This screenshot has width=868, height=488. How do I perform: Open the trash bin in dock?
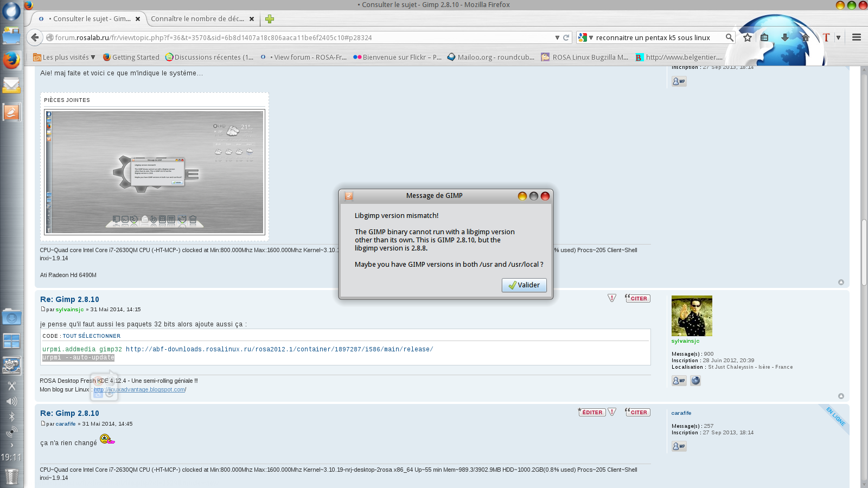click(11, 477)
